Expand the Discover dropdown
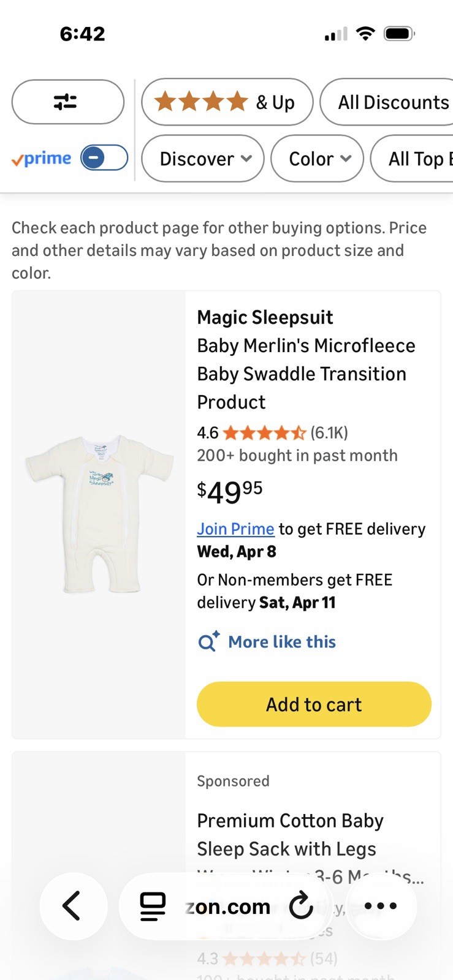This screenshot has height=980, width=453. (203, 159)
